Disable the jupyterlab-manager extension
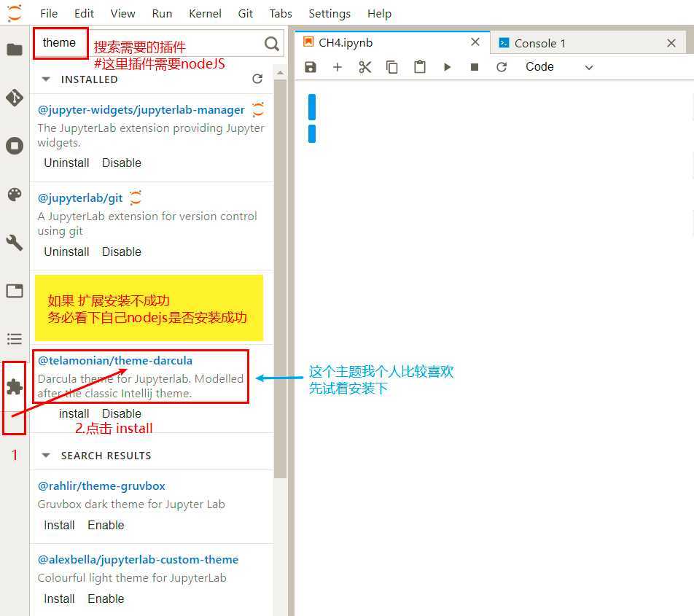694x616 pixels. click(x=122, y=163)
